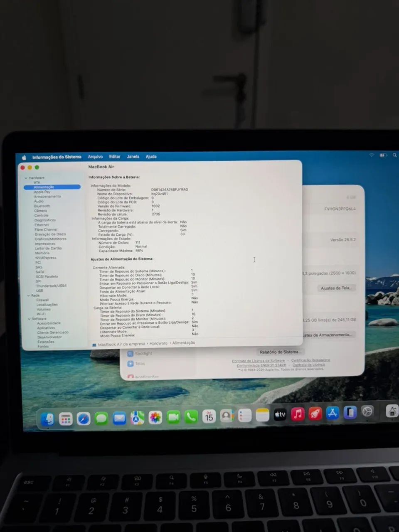Screen dimensions: 399x532
Task: Select ATA in sidebar
Action: 37,182
